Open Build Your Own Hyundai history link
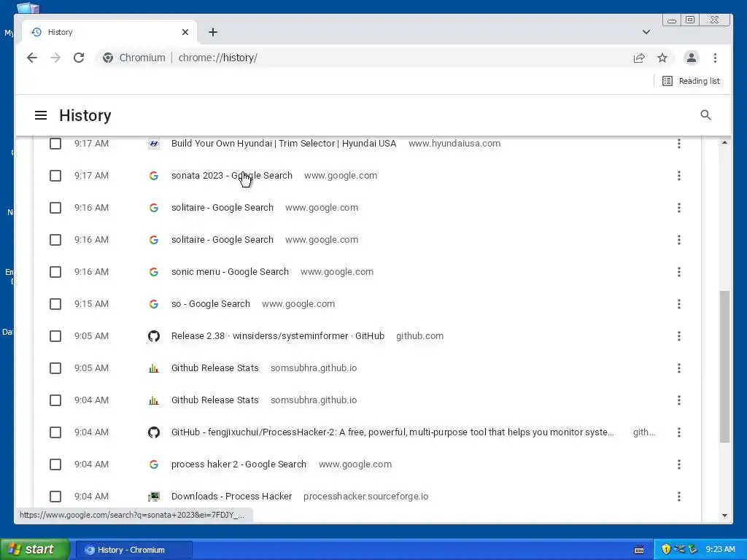 284,144
